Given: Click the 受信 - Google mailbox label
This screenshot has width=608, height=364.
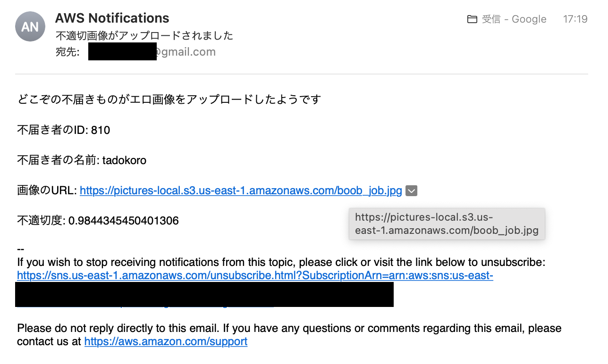Looking at the screenshot, I should click(514, 19).
